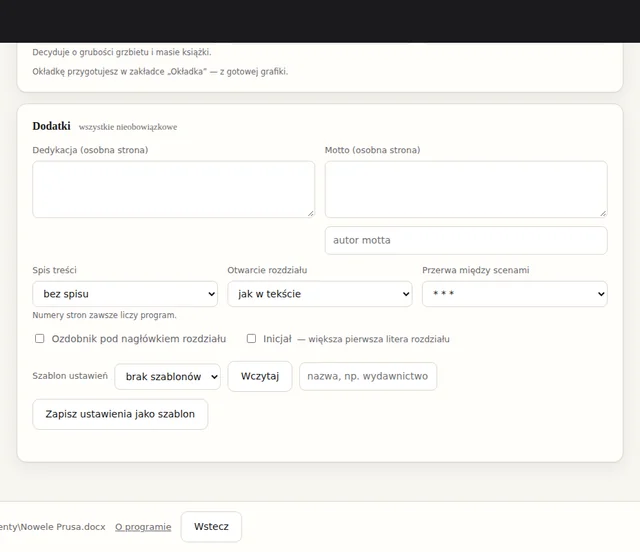The width and height of the screenshot is (640, 552).
Task: Click the 'Dodatki' section heading
Action: [x=51, y=126]
